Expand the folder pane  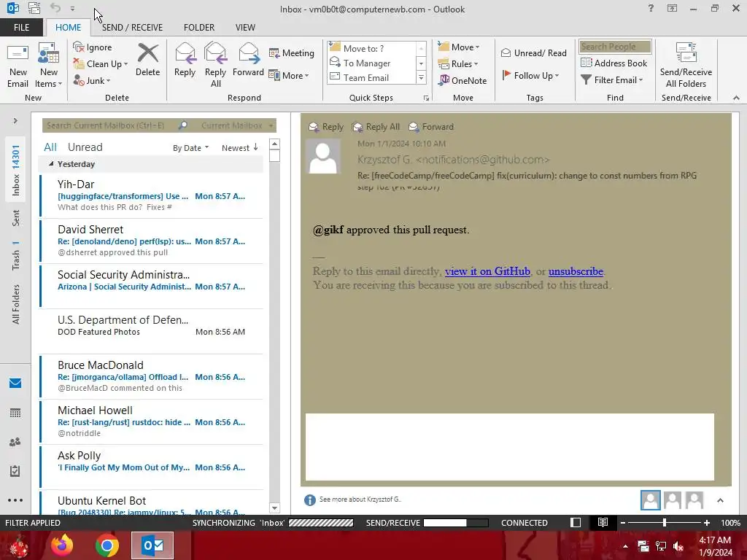[x=15, y=121]
